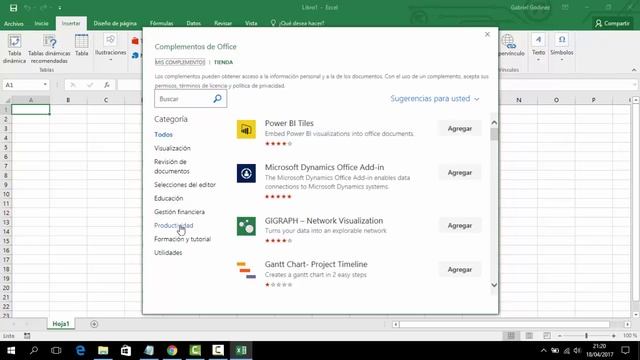640x360 pixels.
Task: Click the GIGRAPH Network Visualization icon
Action: [246, 226]
